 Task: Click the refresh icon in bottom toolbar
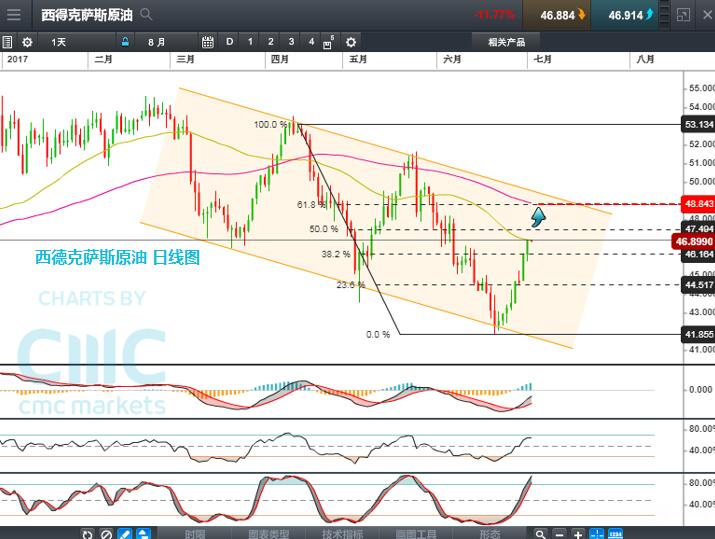click(x=88, y=533)
